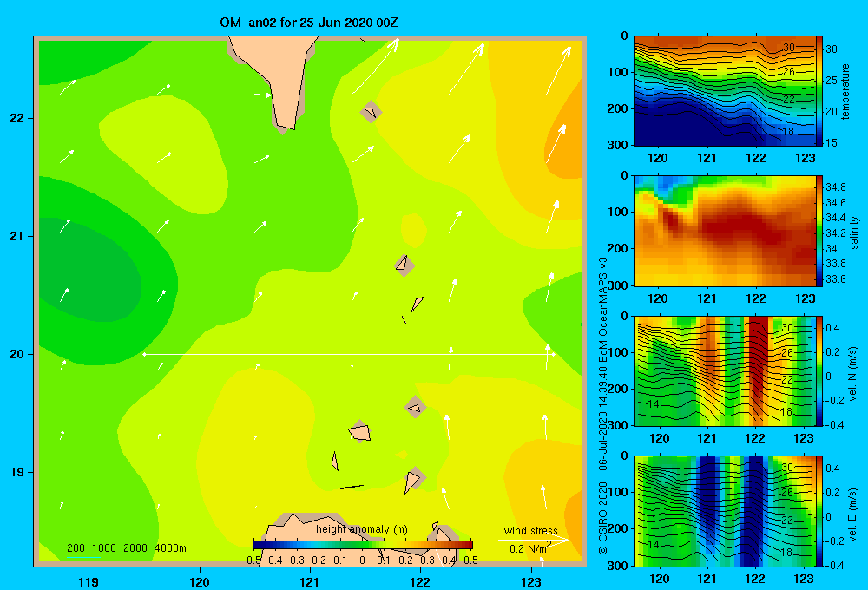This screenshot has width=868, height=590.
Task: Click the "15" temperature color bar value
Action: coord(832,143)
